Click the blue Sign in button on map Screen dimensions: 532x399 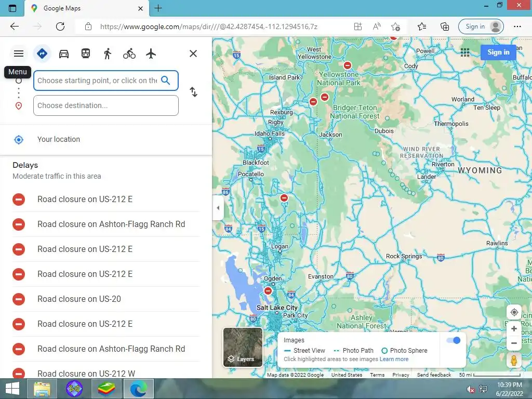tap(498, 52)
